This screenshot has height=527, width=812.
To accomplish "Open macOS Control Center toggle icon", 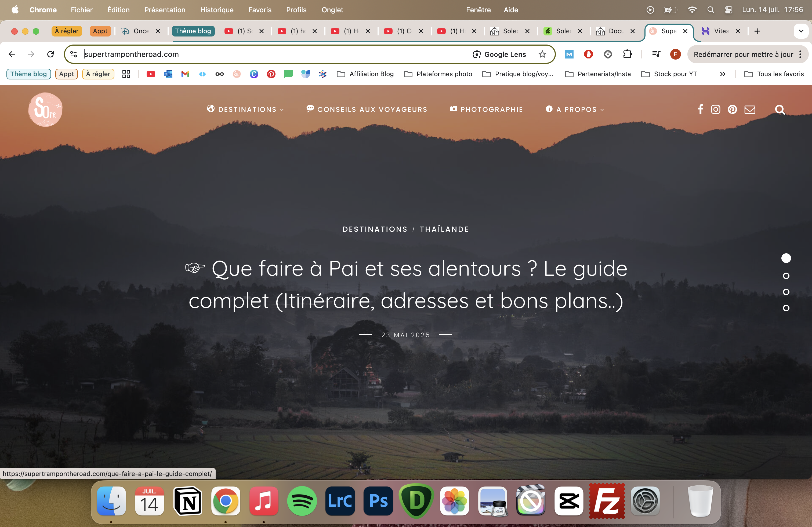I will tap(728, 10).
